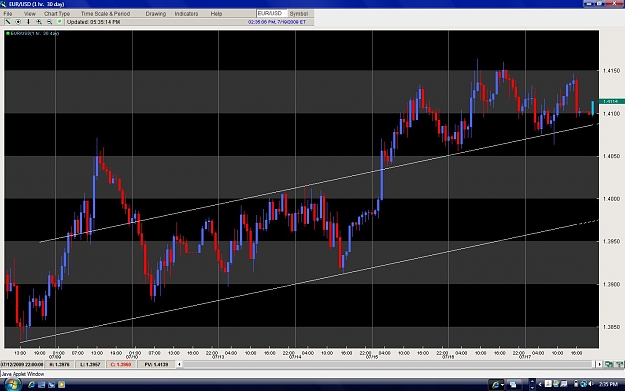Click the green status dot icon
Image resolution: width=625 pixels, height=391 pixels.
click(x=59, y=22)
